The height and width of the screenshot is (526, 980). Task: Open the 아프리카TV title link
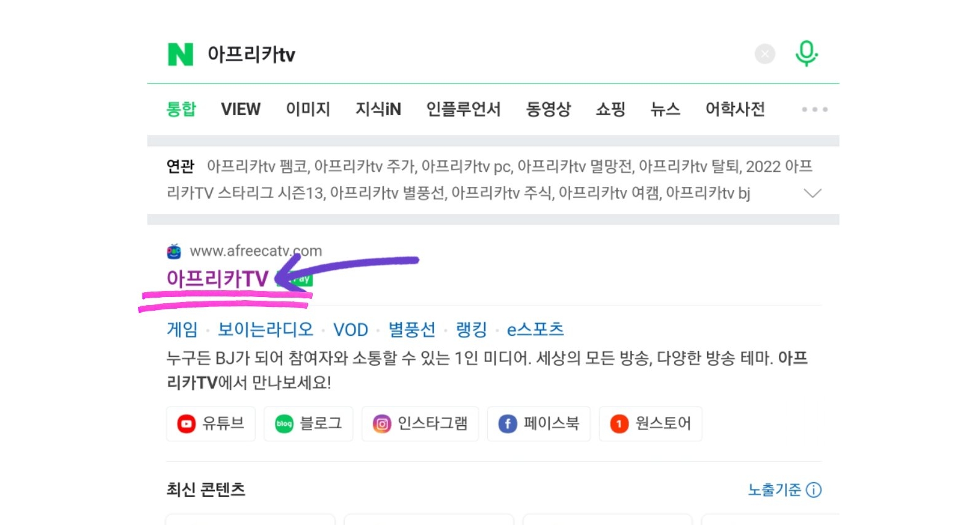tap(217, 279)
